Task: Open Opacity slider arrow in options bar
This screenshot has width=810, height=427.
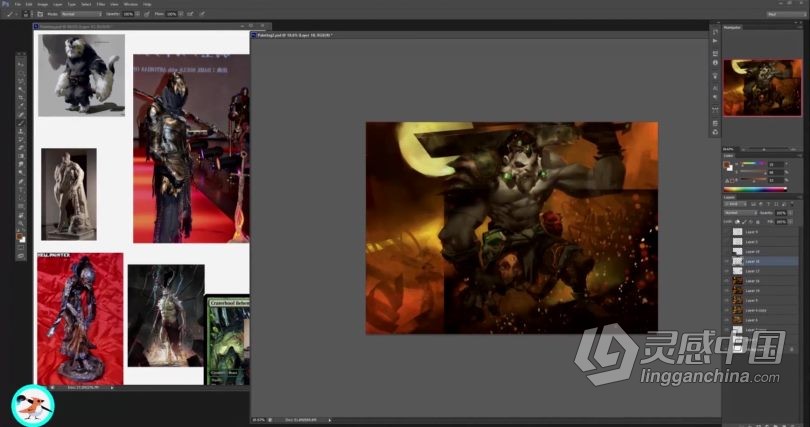Action: [138, 14]
